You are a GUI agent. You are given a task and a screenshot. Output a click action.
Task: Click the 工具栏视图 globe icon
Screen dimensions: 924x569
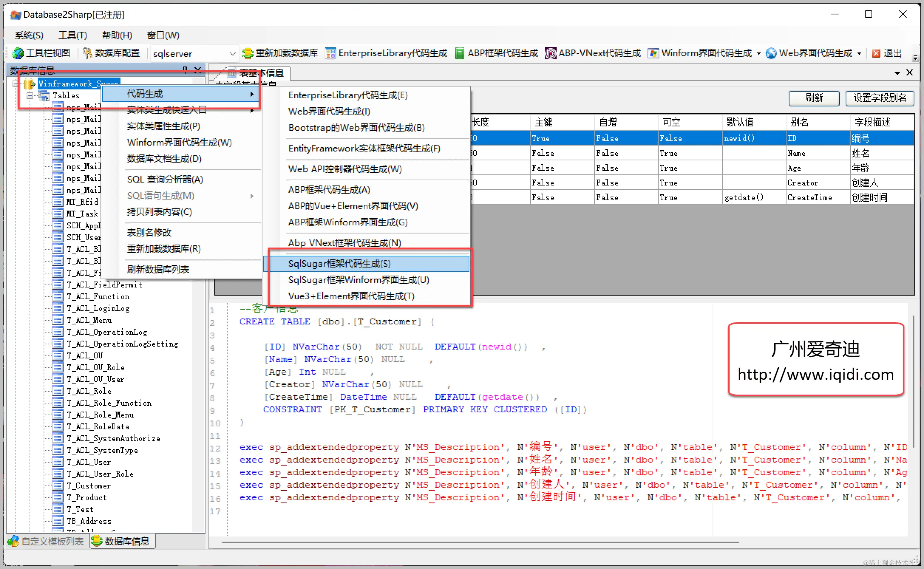point(18,54)
